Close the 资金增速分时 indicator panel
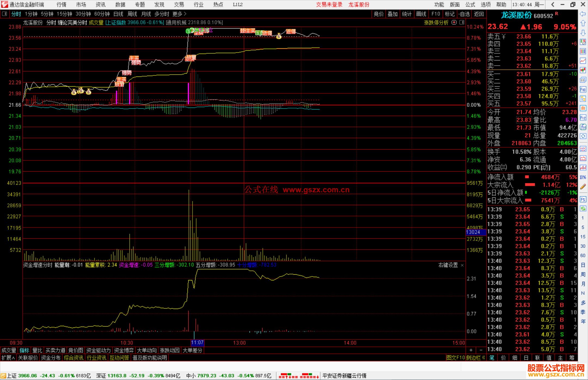The width and height of the screenshot is (588, 380). [x=462, y=265]
